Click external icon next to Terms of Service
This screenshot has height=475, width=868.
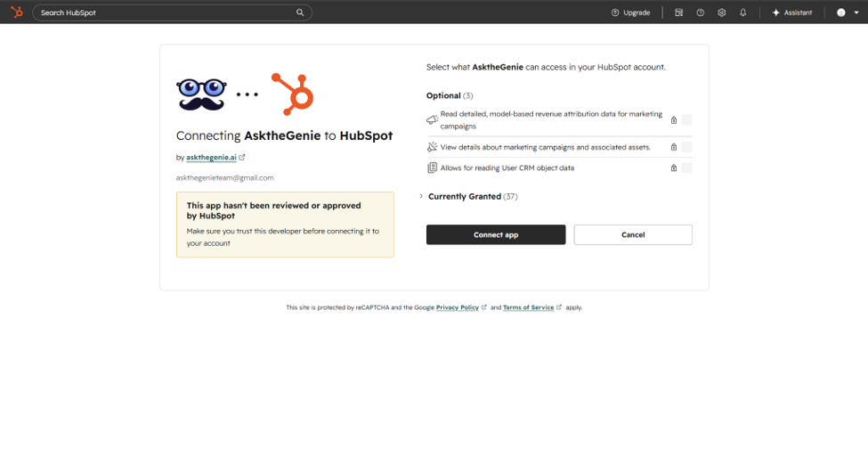pos(558,307)
